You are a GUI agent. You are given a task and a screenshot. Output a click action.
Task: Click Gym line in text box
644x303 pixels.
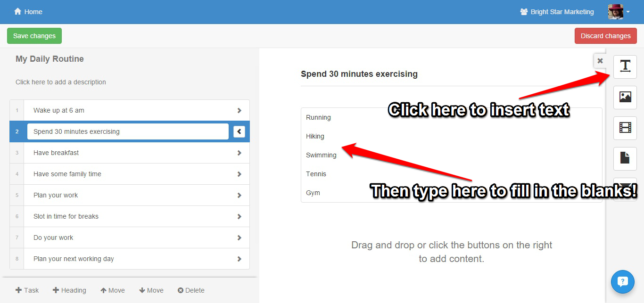click(x=313, y=193)
